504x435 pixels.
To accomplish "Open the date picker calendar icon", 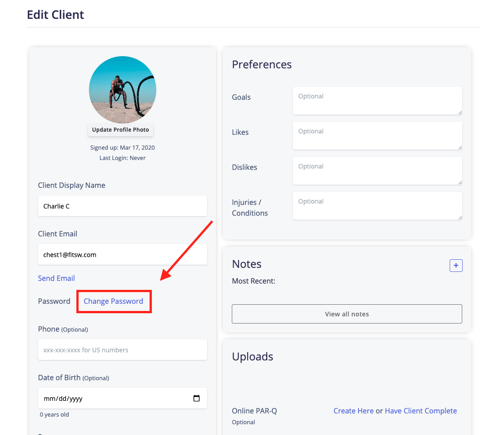I will (x=196, y=398).
